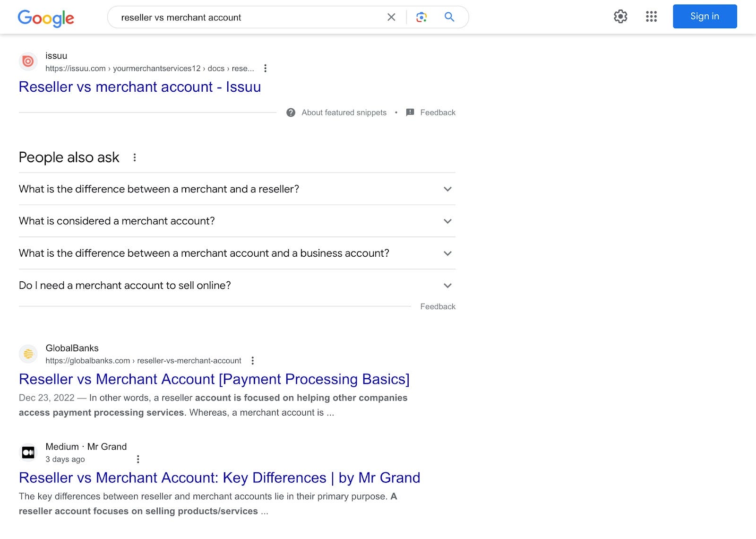
Task: Edit the search box query text
Action: [x=181, y=17]
